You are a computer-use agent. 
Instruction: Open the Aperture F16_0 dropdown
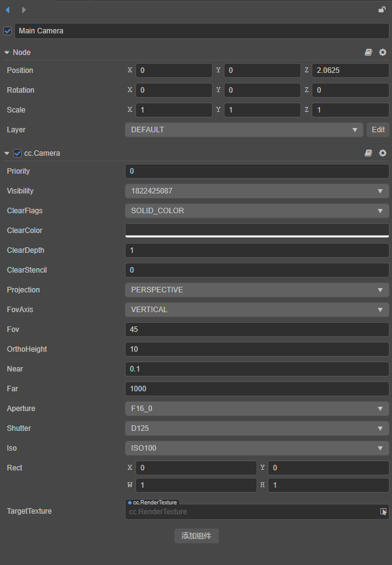tap(257, 409)
